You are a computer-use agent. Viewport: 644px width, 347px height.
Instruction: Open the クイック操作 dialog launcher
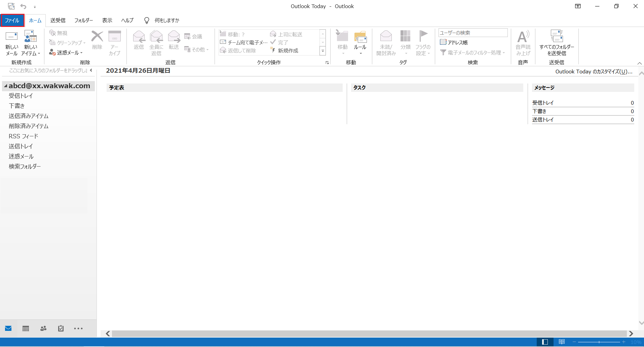pos(327,63)
